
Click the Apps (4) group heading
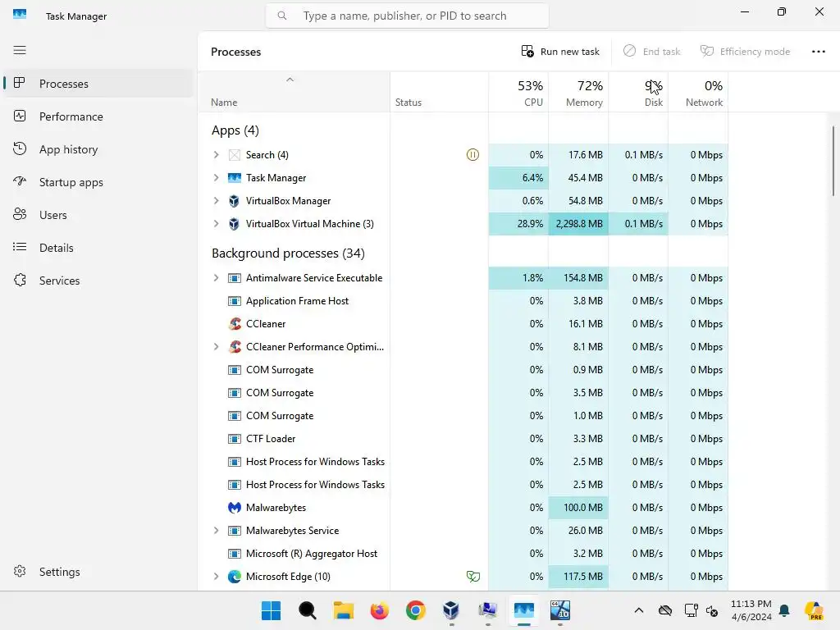pos(235,130)
